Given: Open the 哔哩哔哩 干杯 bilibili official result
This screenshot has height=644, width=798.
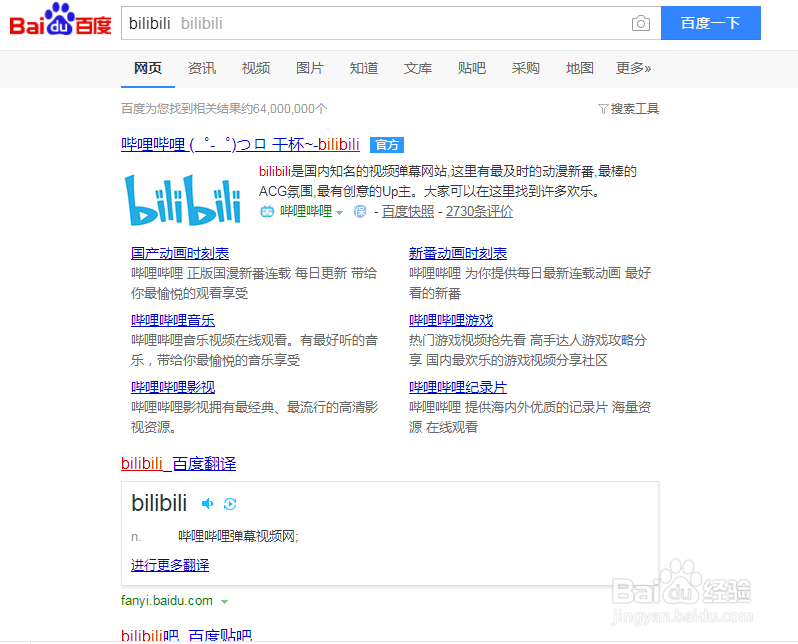Looking at the screenshot, I should [x=240, y=145].
